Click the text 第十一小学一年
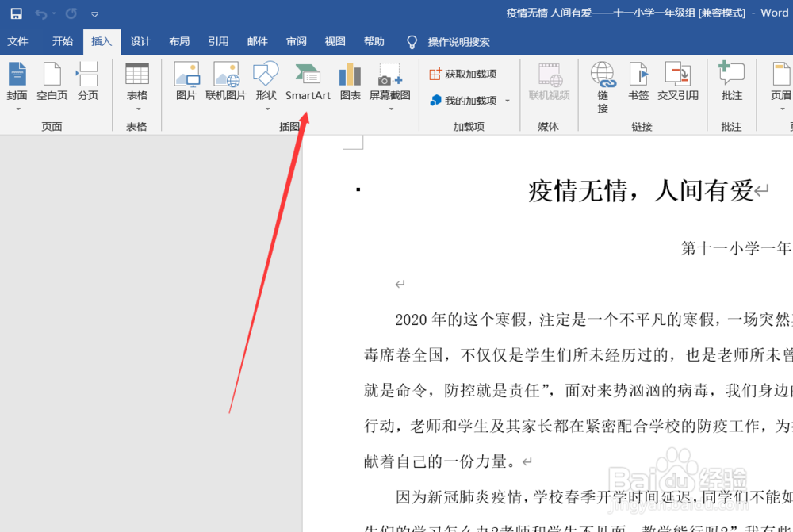This screenshot has height=532, width=793. (736, 248)
